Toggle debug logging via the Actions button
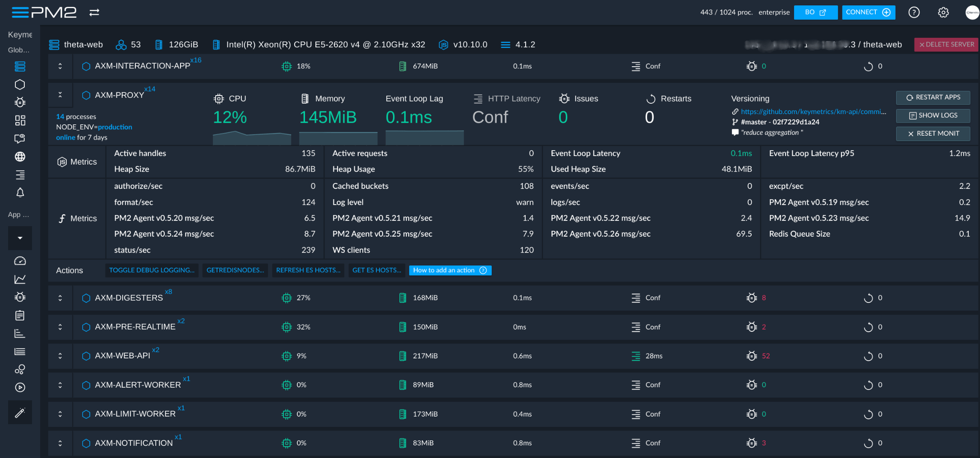 pyautogui.click(x=152, y=270)
